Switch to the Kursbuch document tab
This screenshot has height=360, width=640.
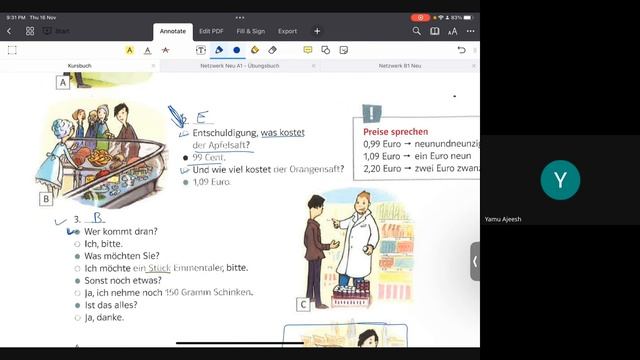pyautogui.click(x=80, y=66)
